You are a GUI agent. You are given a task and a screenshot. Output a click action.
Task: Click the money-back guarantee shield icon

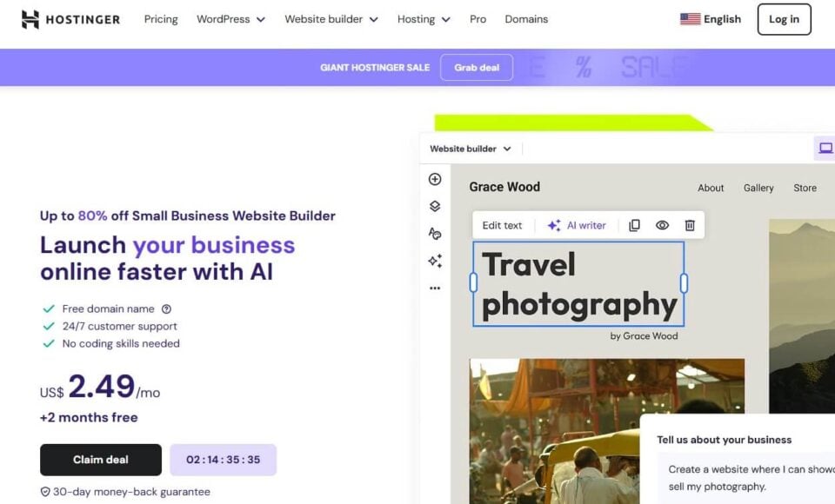coord(45,492)
